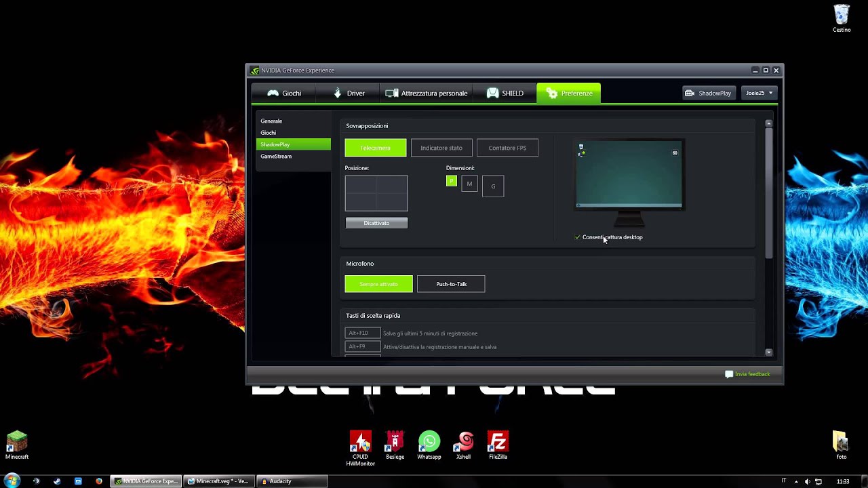Click the Driver download arrow icon

pos(338,94)
